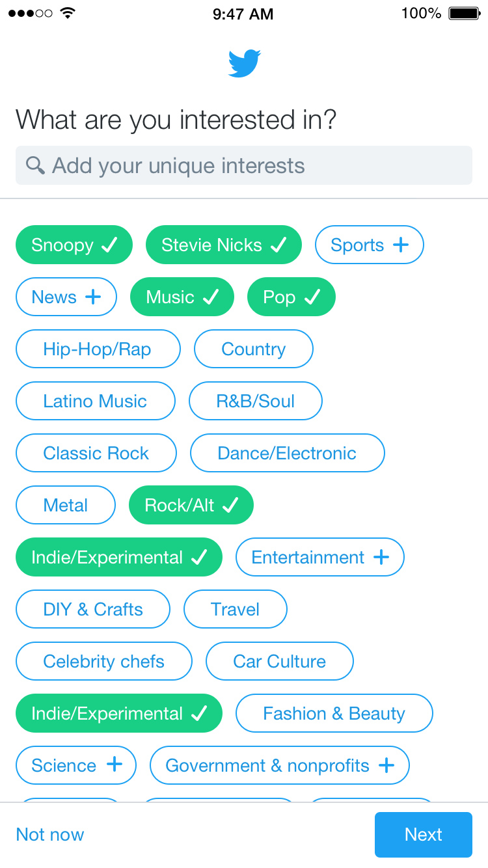The image size is (488, 868).
Task: Tap the Twitter bird logo
Action: [244, 63]
